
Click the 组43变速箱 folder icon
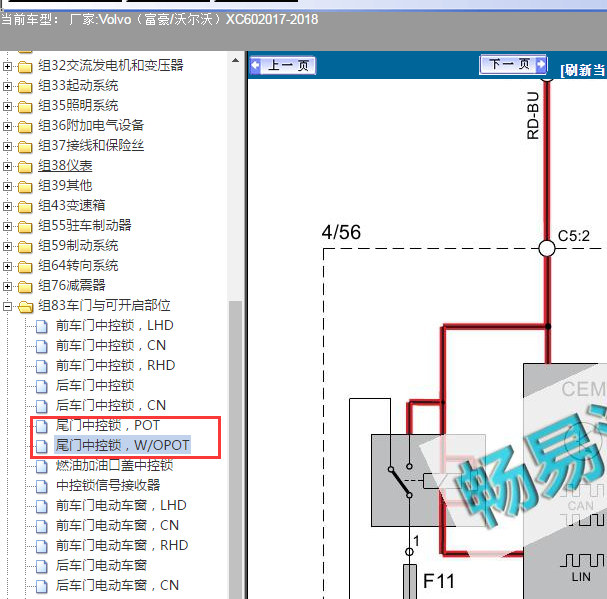pyautogui.click(x=25, y=206)
